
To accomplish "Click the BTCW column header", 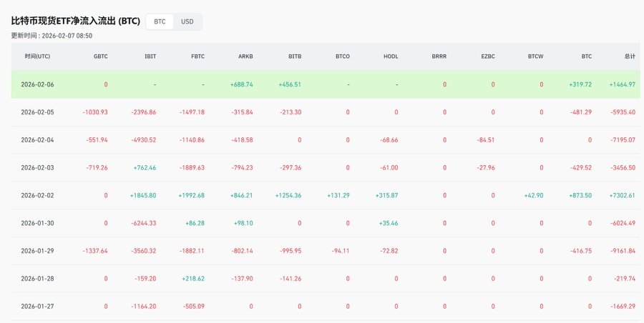I will click(535, 56).
